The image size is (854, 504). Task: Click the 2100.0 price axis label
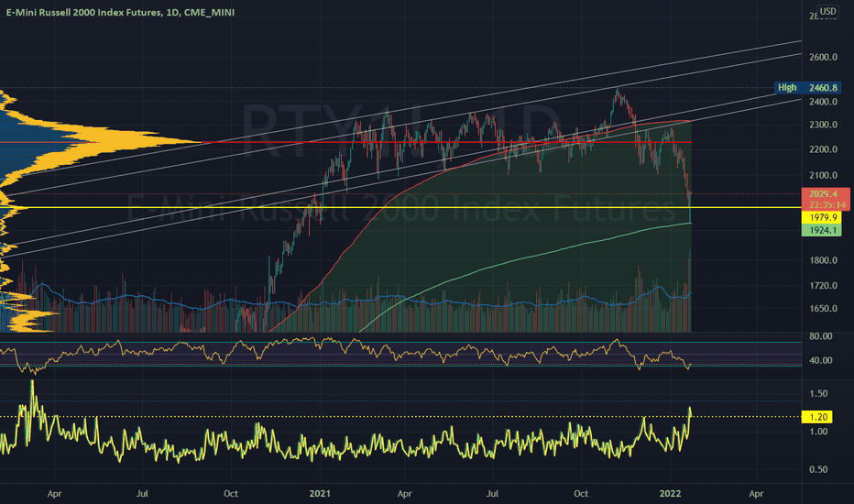[823, 175]
